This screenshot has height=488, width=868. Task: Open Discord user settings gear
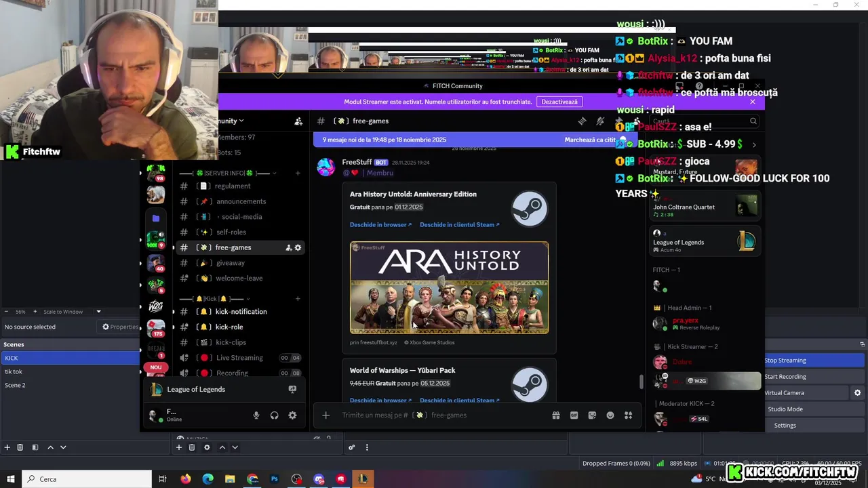[292, 415]
